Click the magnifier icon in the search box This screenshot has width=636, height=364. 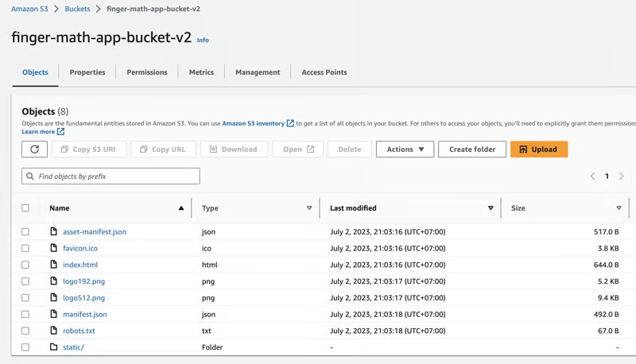[x=30, y=176]
